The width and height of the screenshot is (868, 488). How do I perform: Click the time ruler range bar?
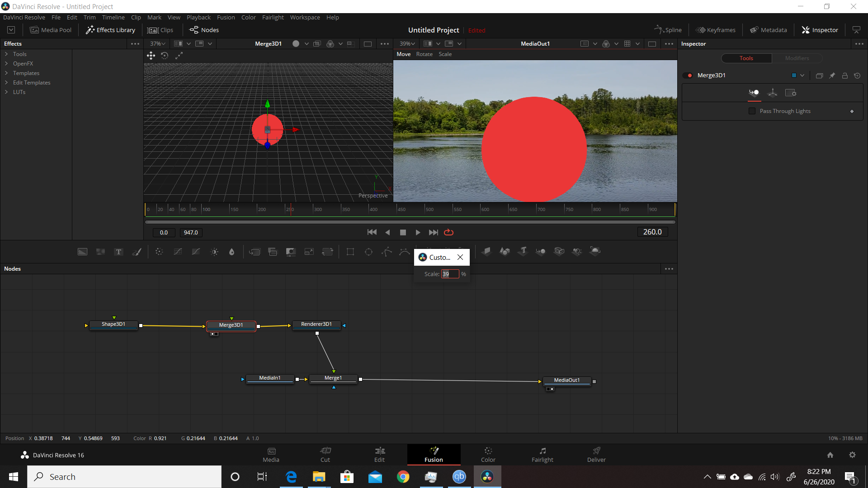410,222
